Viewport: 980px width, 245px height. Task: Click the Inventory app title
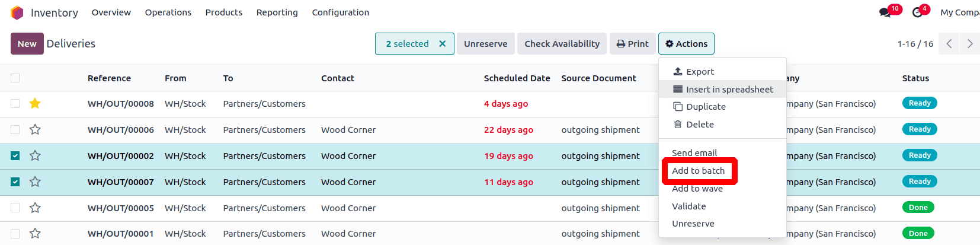(x=54, y=13)
